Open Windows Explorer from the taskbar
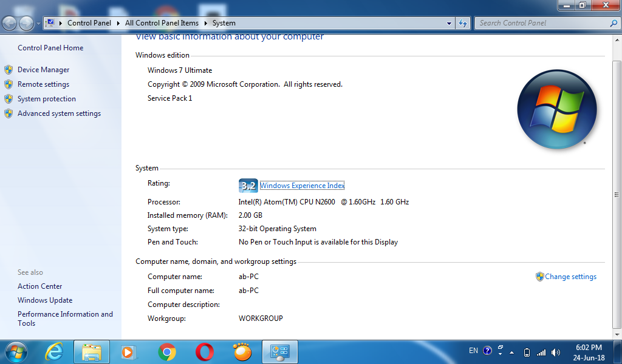The image size is (622, 364). point(92,352)
